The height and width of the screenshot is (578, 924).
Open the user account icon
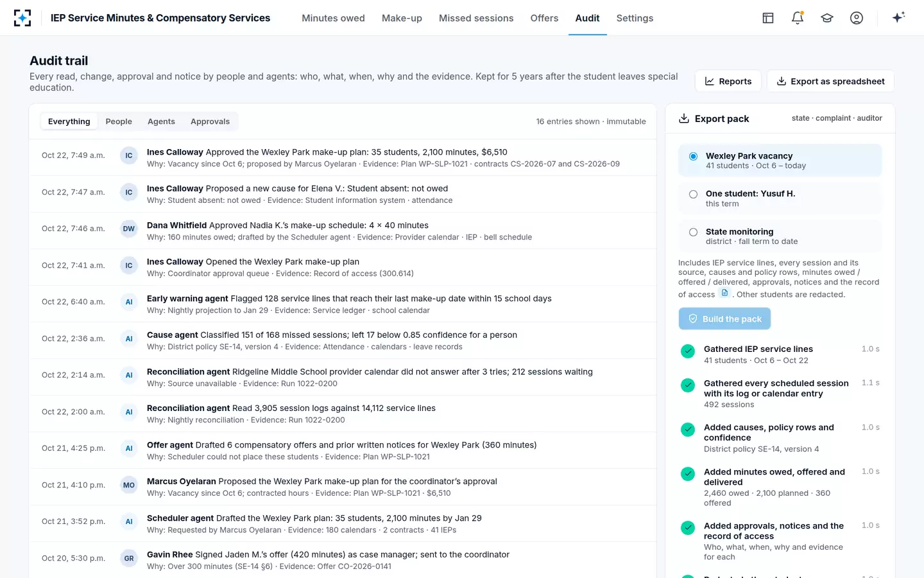pyautogui.click(x=857, y=18)
